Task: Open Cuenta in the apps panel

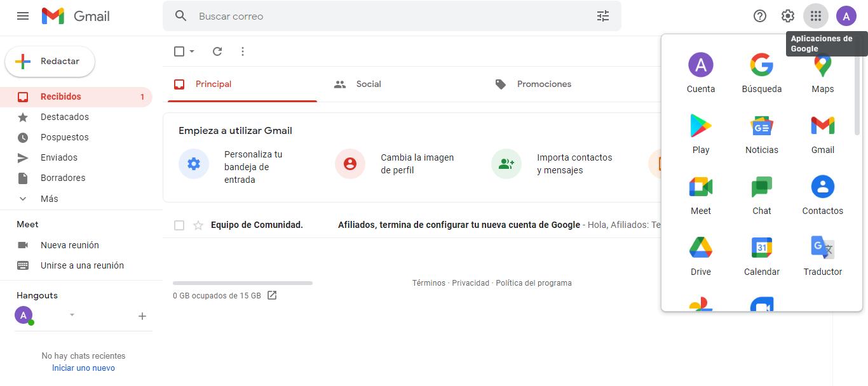Action: pyautogui.click(x=701, y=73)
